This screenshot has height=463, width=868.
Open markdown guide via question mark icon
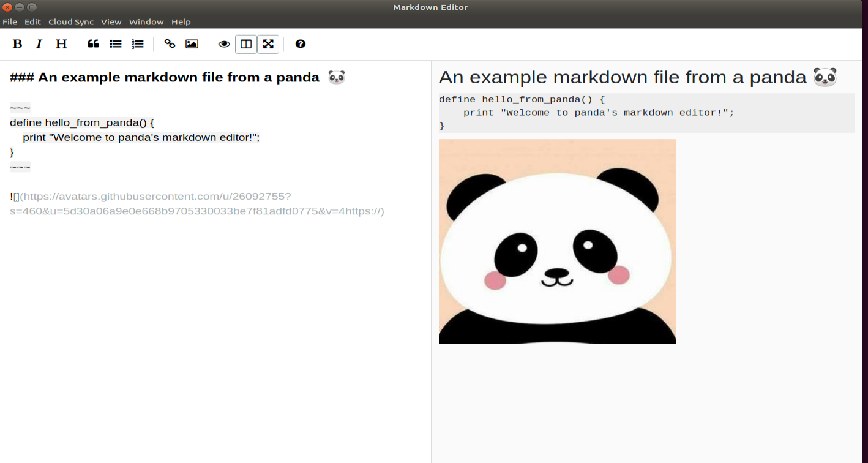coord(300,44)
